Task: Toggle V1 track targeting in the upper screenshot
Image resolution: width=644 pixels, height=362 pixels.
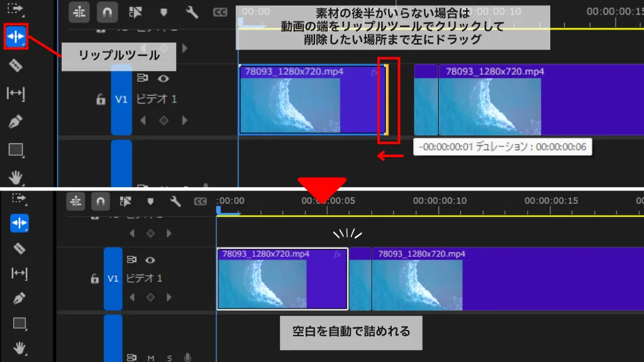Action: 121,99
